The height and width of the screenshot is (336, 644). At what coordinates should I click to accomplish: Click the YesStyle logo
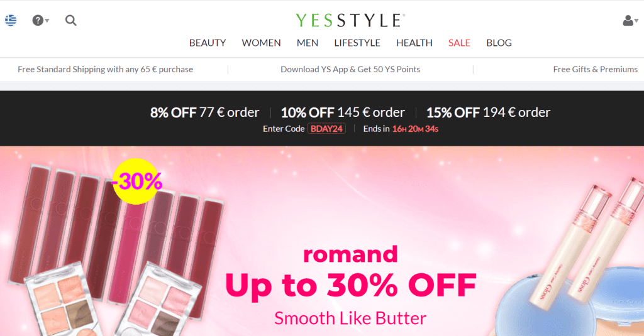[350, 20]
